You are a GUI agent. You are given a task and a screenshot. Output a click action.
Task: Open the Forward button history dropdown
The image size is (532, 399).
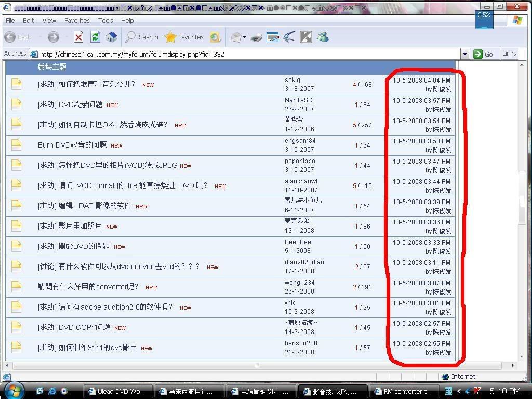67,37
